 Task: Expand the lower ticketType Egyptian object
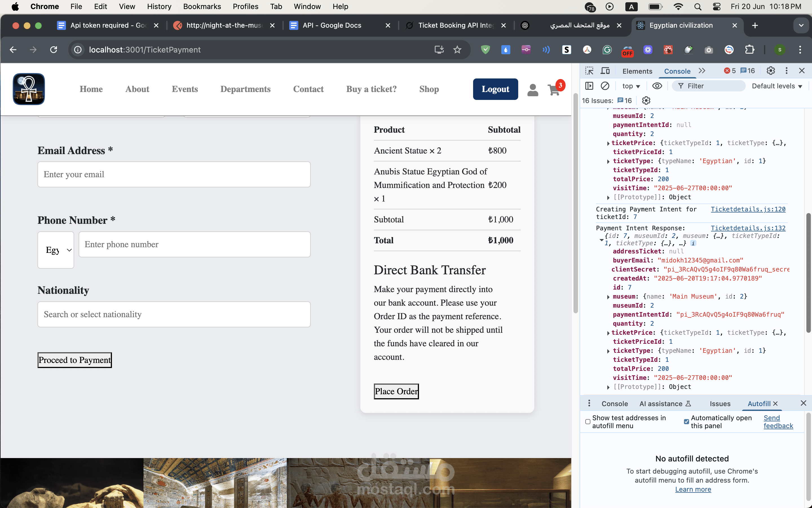[608, 351]
